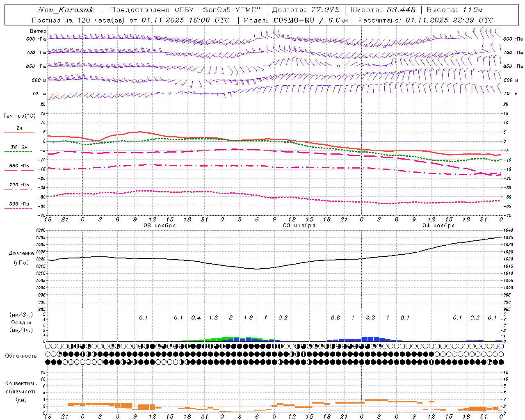Click the 0.6 precipitation value
This screenshot has width=525, height=420.
coord(335,317)
